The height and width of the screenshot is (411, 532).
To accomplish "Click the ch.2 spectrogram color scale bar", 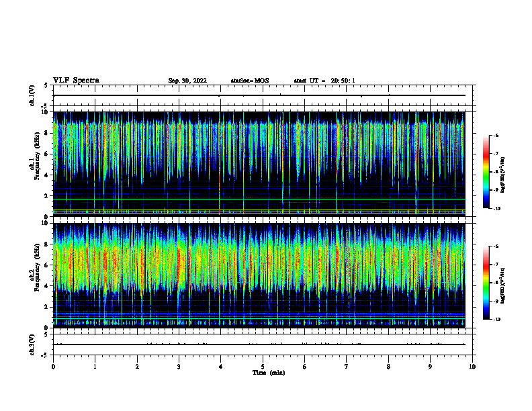I will tap(486, 283).
